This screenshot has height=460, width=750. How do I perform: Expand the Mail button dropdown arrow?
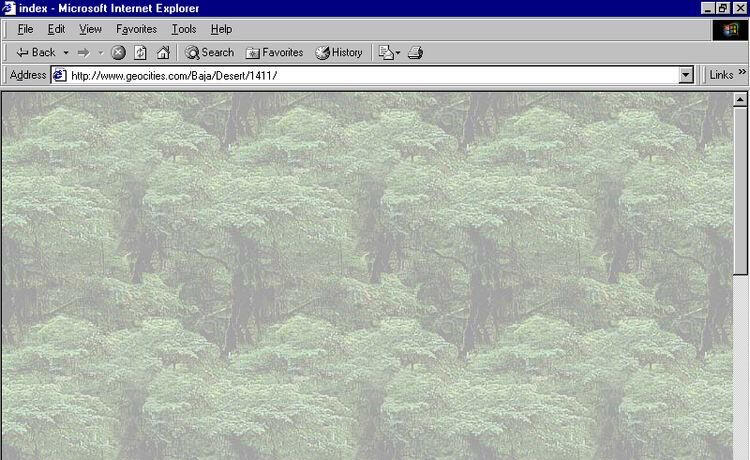398,53
